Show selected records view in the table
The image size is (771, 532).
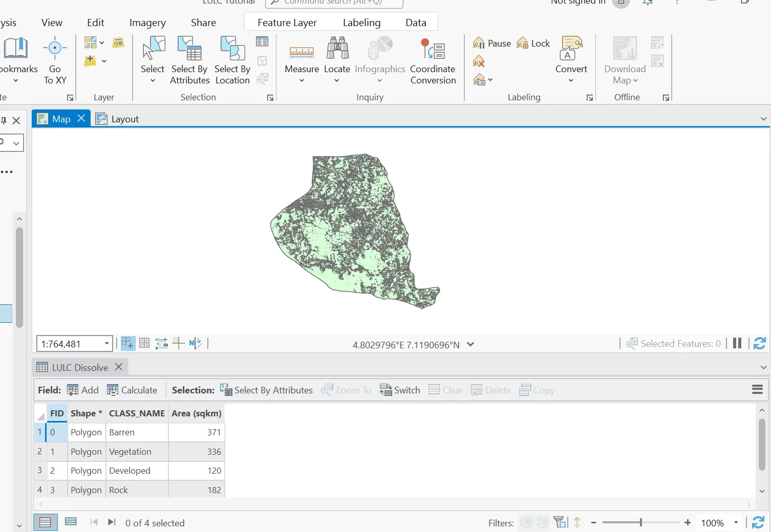pyautogui.click(x=71, y=522)
